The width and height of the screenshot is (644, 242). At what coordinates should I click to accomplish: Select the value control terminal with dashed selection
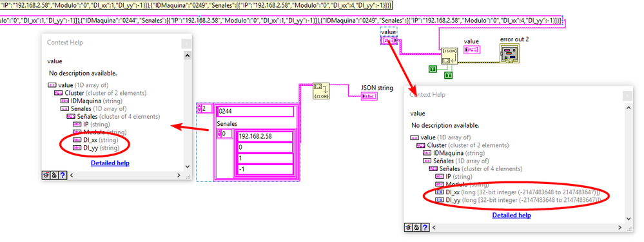point(389,41)
